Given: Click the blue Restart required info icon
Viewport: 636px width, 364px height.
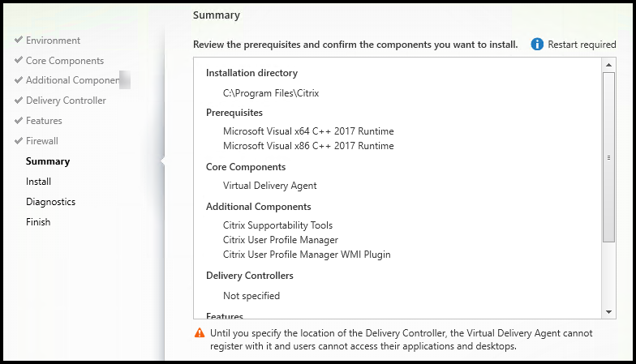Looking at the screenshot, I should coord(537,45).
